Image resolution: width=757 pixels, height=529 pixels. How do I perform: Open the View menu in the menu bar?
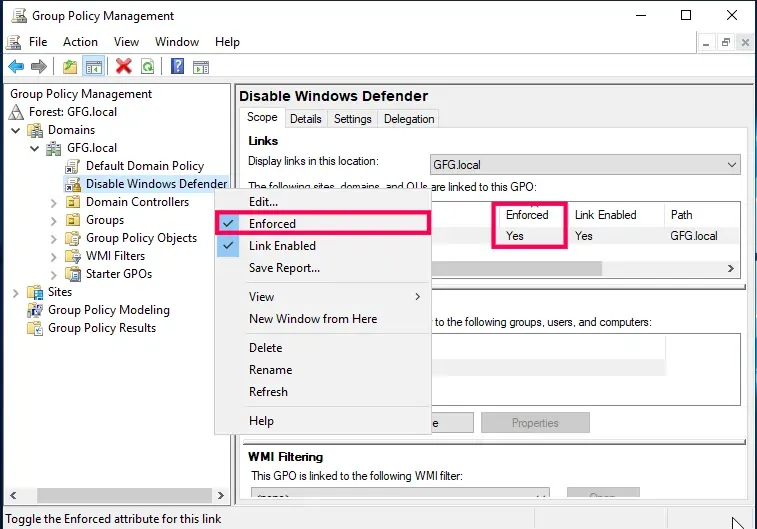point(126,42)
